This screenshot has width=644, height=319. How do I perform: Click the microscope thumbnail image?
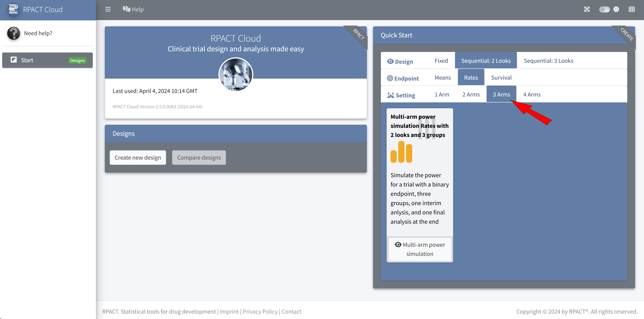click(236, 74)
